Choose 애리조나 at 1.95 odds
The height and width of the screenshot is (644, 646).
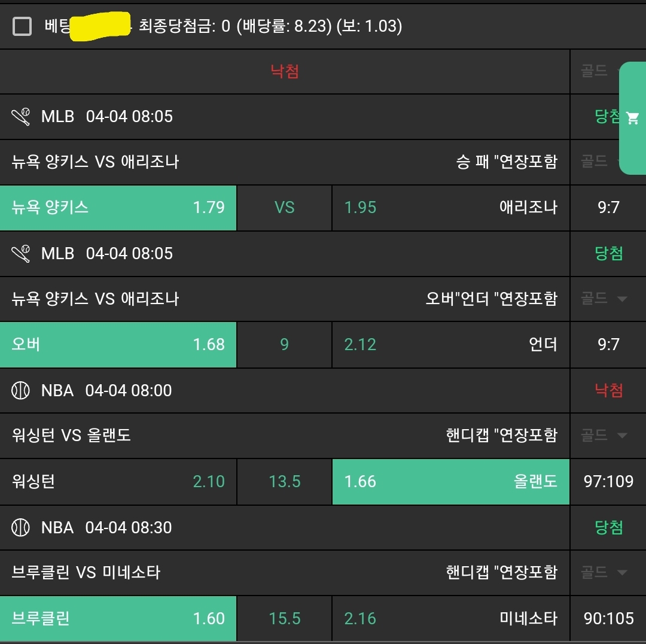450,208
